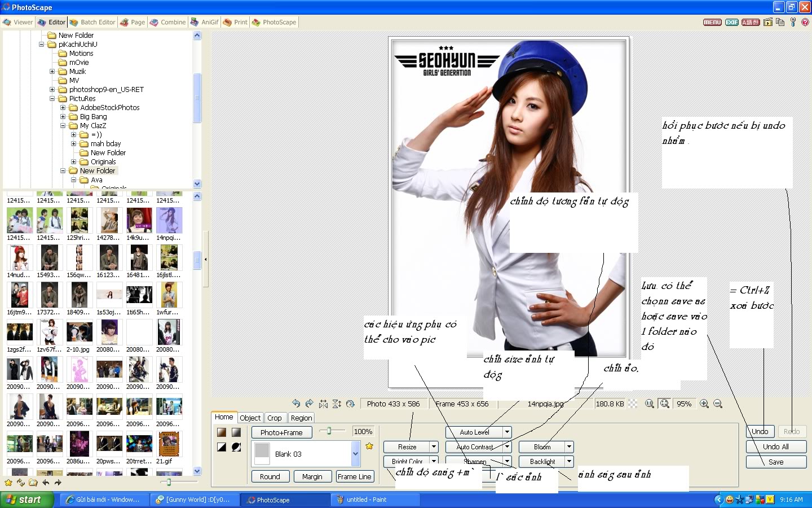The image size is (812, 508).
Task: Open the wrench settings icon
Action: coord(793,22)
